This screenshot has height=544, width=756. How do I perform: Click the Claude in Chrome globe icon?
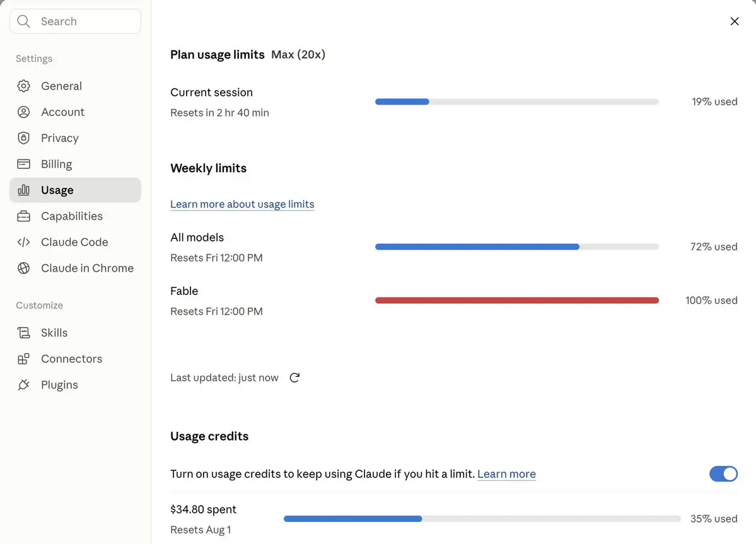pyautogui.click(x=23, y=268)
